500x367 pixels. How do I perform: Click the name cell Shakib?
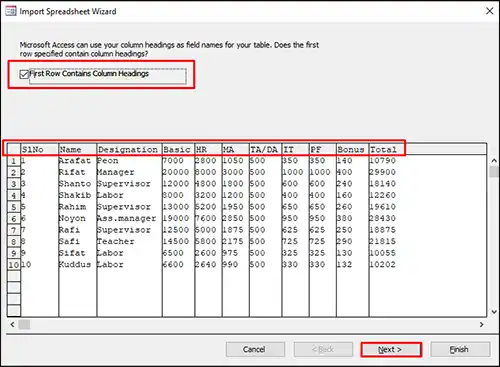pos(74,195)
